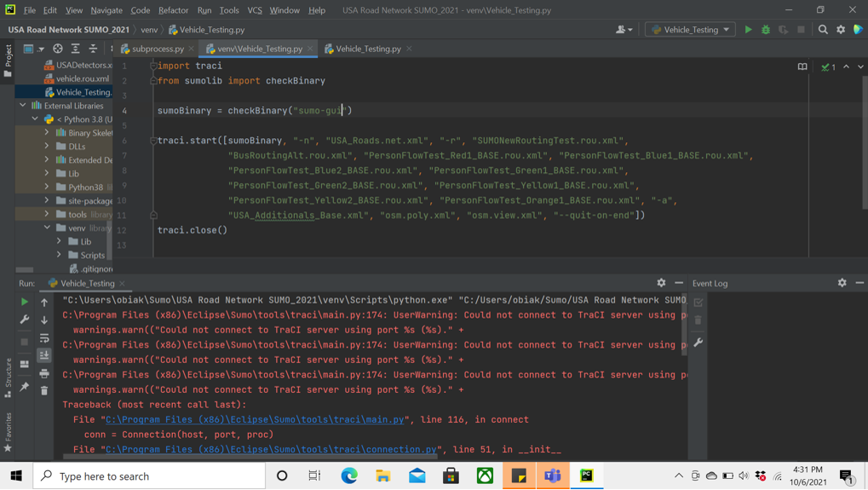
Task: Open Search Everywhere magnifier icon
Action: tap(823, 30)
